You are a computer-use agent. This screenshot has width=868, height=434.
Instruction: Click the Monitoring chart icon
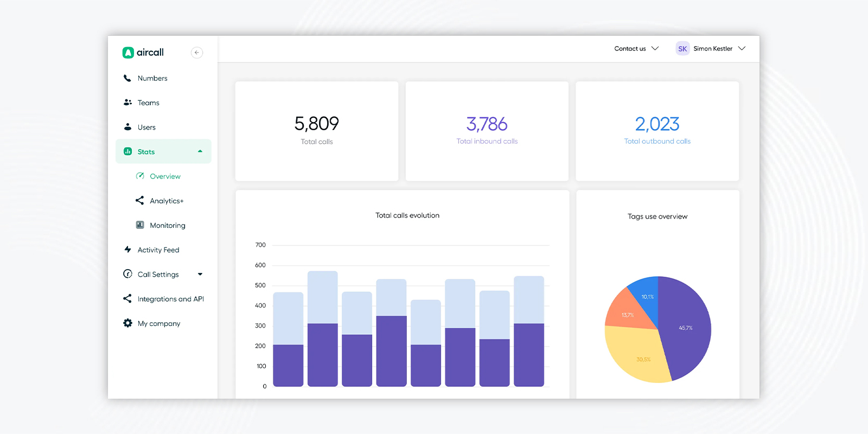(140, 225)
